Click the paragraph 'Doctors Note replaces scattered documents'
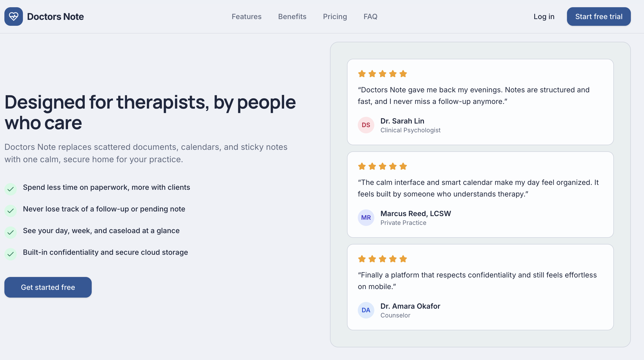Viewport: 644px width, 360px height. (146, 153)
